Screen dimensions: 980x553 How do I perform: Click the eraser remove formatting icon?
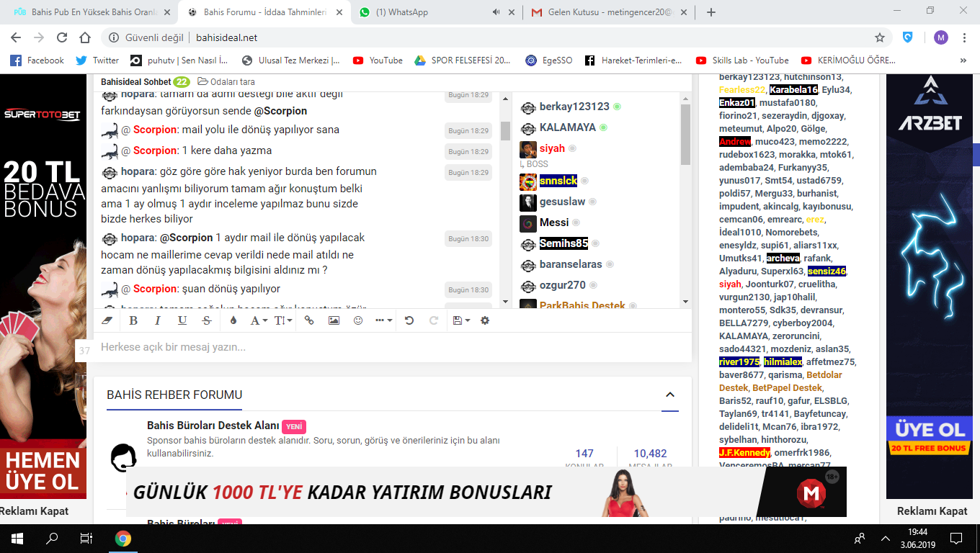point(108,320)
